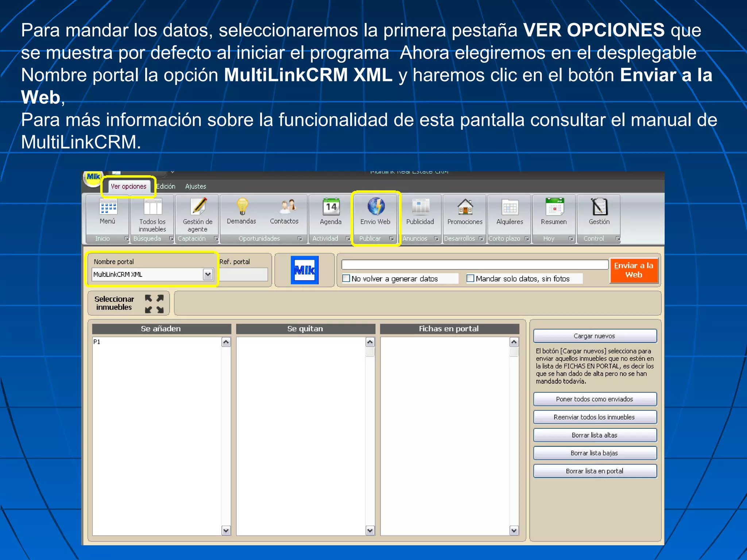This screenshot has width=747, height=560.
Task: Click scroll up arrow in Fichas en portal
Action: point(514,342)
